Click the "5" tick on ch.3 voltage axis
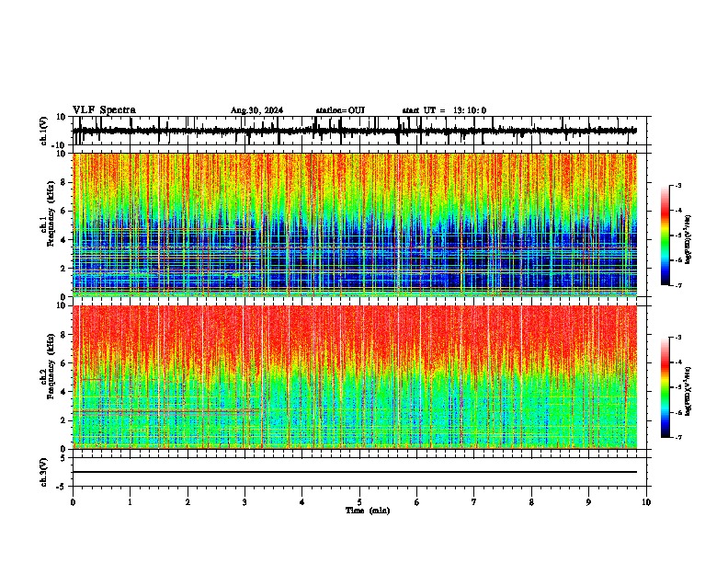 coord(63,458)
